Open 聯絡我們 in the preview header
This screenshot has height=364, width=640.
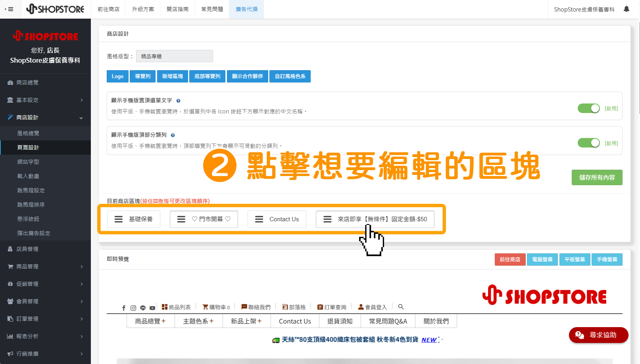coord(256,307)
